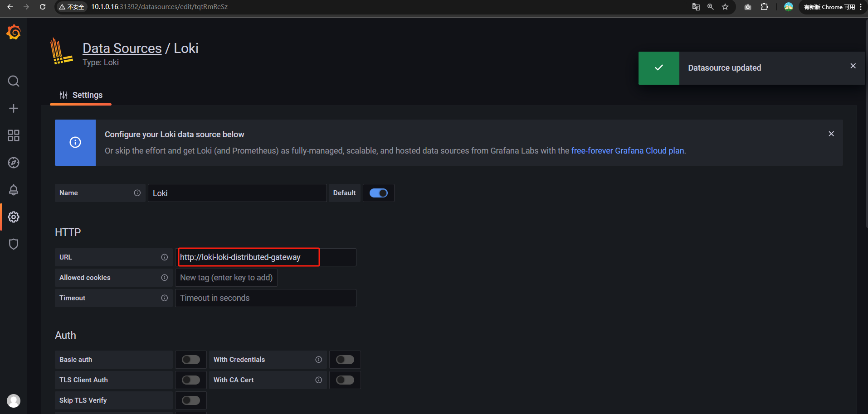The height and width of the screenshot is (414, 868).
Task: Reload the page with browser refresh
Action: pyautogui.click(x=43, y=7)
